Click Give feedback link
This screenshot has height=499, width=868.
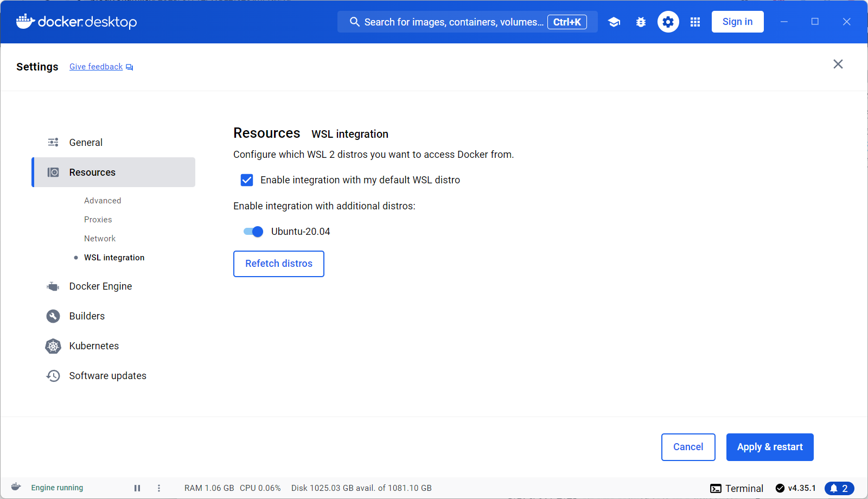click(x=96, y=67)
